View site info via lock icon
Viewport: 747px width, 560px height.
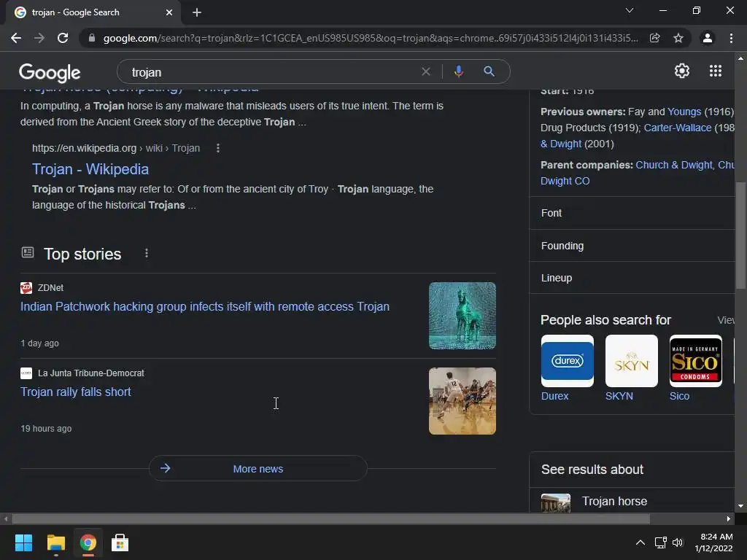(x=92, y=38)
